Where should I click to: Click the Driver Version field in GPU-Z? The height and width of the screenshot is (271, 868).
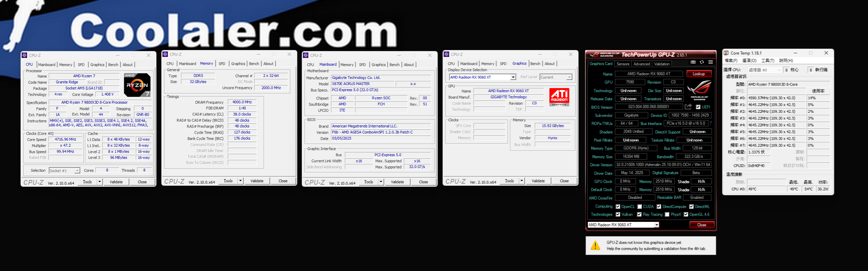[x=663, y=165]
